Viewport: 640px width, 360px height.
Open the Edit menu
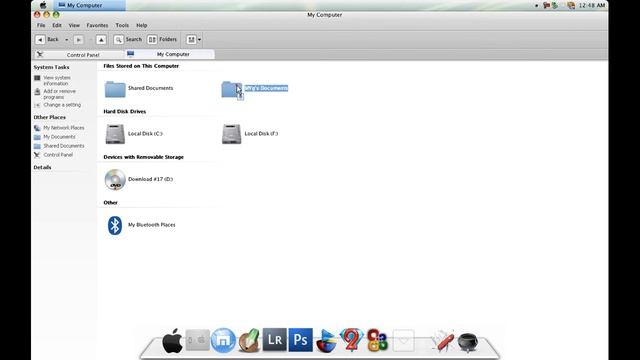[x=57, y=25]
